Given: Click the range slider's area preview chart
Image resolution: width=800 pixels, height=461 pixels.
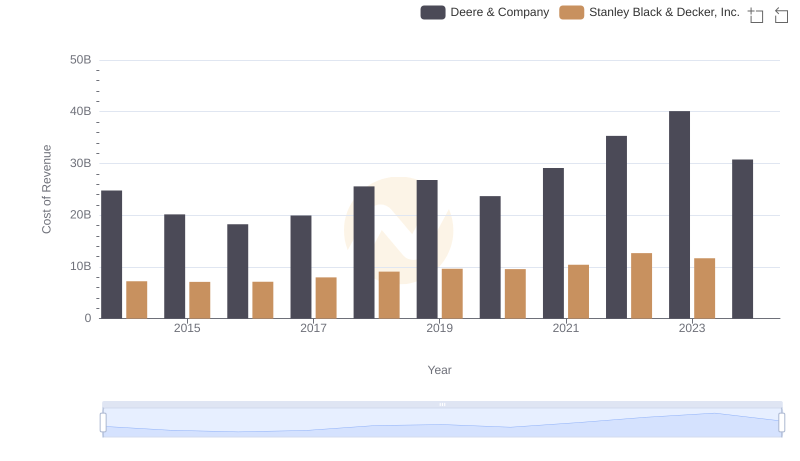Looking at the screenshot, I should (442, 425).
